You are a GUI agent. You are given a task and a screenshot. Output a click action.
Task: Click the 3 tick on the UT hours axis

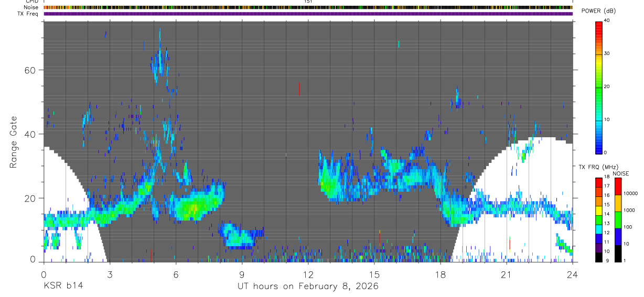pyautogui.click(x=110, y=274)
